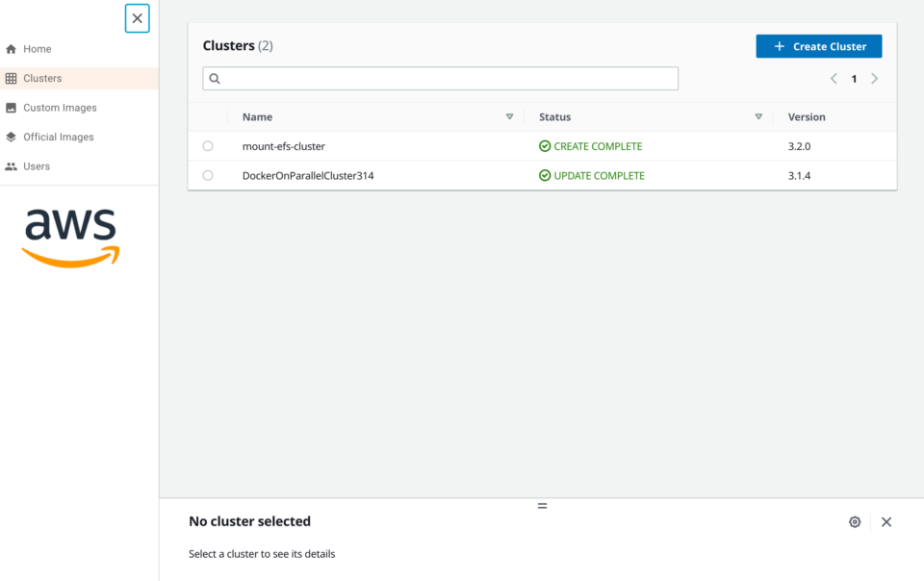Select the Users people icon
The image size is (924, 581).
pos(11,165)
